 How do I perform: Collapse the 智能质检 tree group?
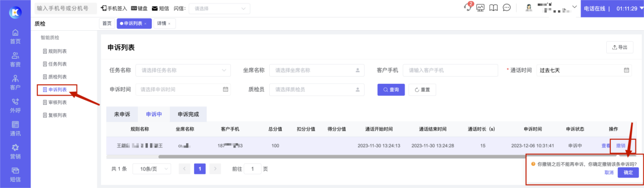point(50,38)
